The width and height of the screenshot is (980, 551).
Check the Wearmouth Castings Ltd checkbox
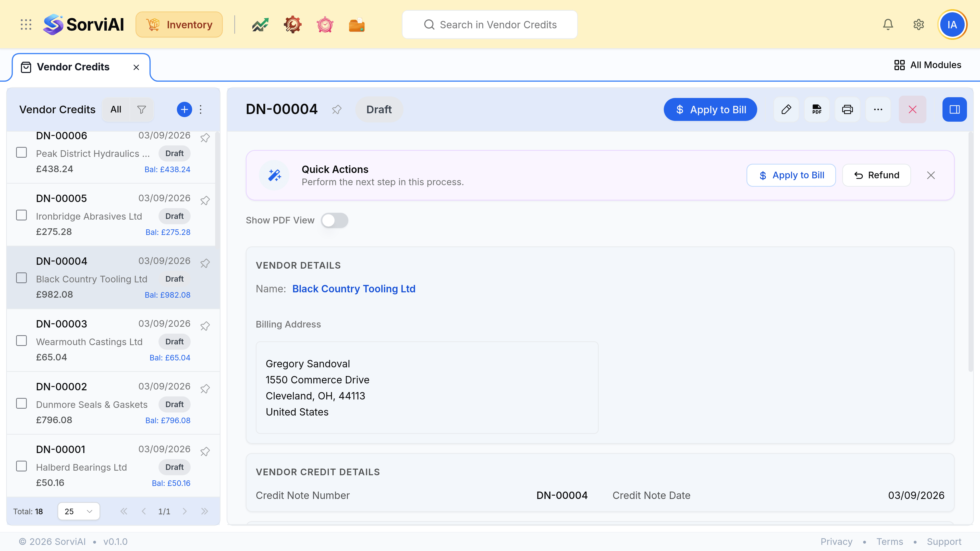coord(21,341)
